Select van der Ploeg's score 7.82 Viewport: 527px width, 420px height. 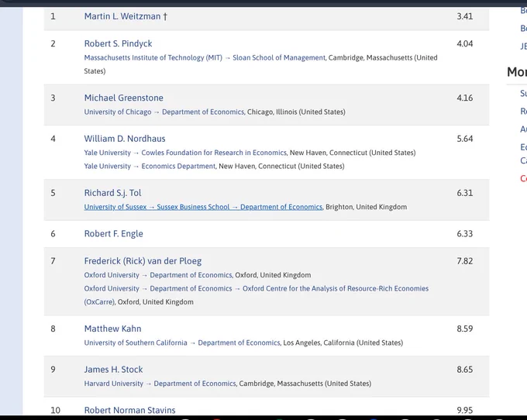[x=464, y=261]
